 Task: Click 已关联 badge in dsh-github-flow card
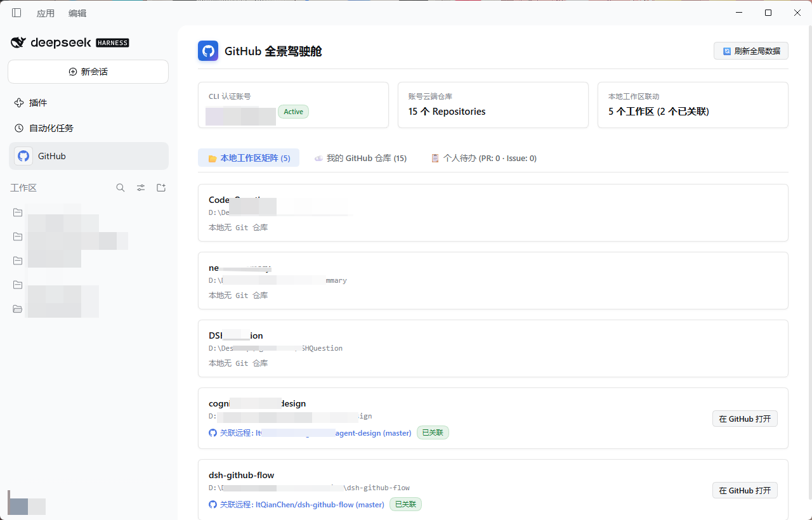[x=405, y=504]
